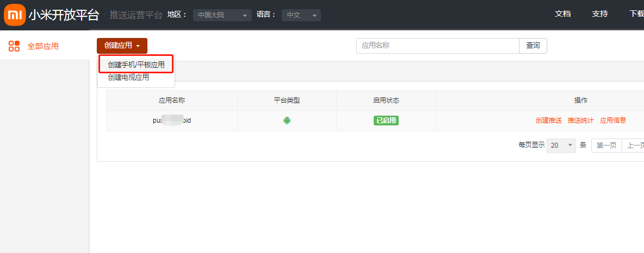The height and width of the screenshot is (253, 644).
Task: Click the 创建推送 link for the app
Action: point(548,121)
